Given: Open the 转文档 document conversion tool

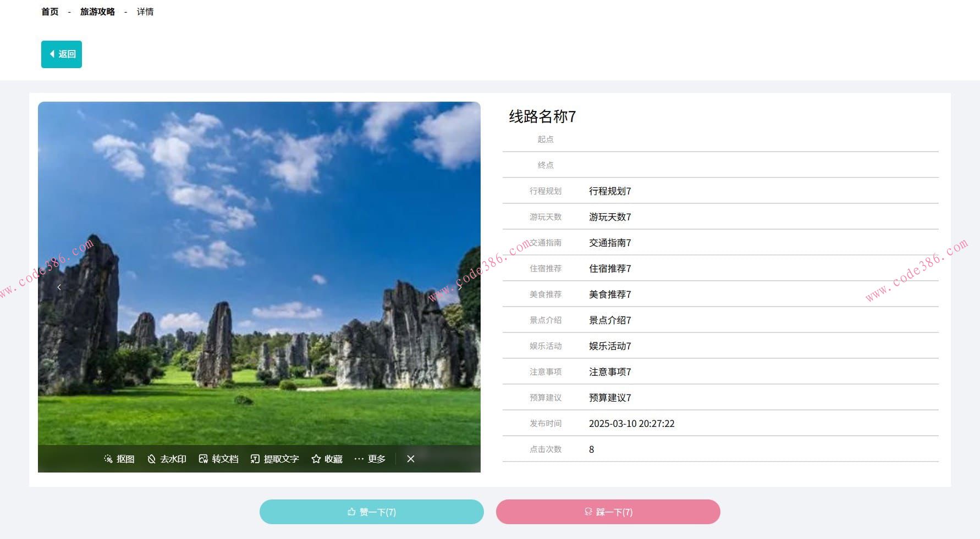Looking at the screenshot, I should click(x=203, y=459).
